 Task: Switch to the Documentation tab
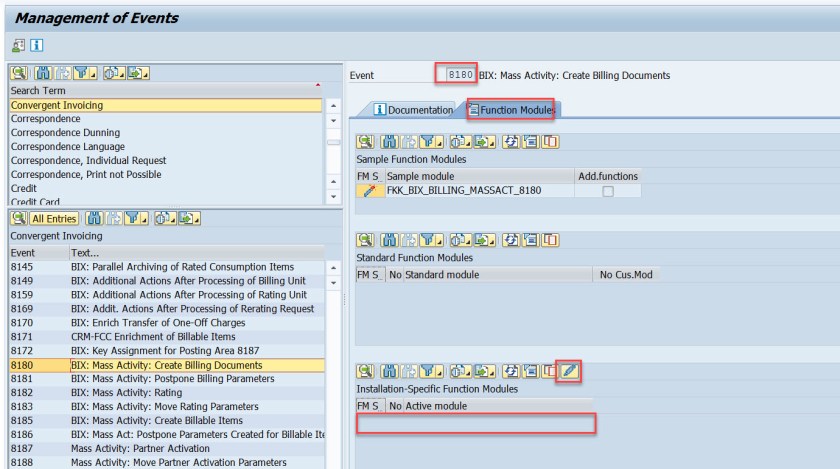tap(414, 110)
